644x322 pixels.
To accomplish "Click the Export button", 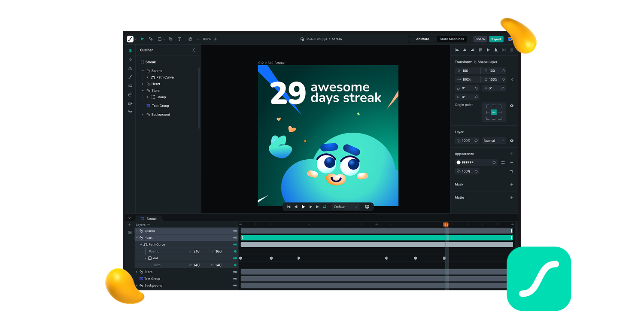I will click(496, 39).
